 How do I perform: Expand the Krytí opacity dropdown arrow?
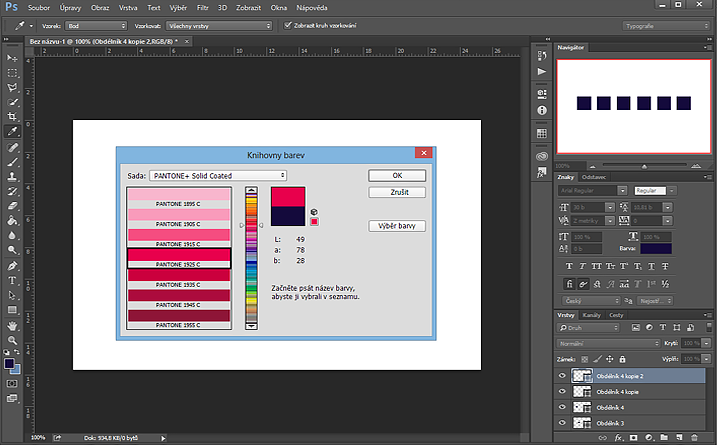point(706,343)
